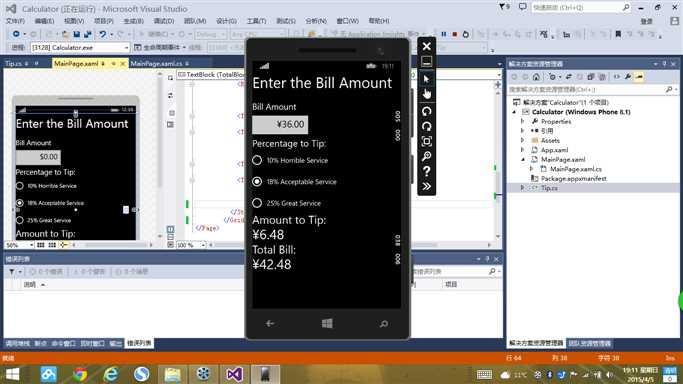
Task: Rotate emulator left
Action: [426, 111]
